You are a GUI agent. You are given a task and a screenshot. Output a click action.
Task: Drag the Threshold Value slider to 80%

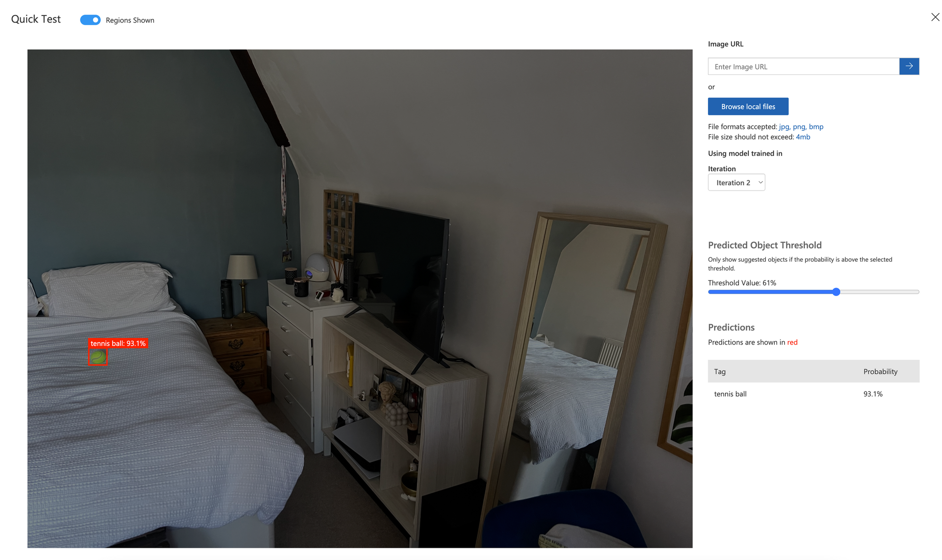[x=876, y=291]
